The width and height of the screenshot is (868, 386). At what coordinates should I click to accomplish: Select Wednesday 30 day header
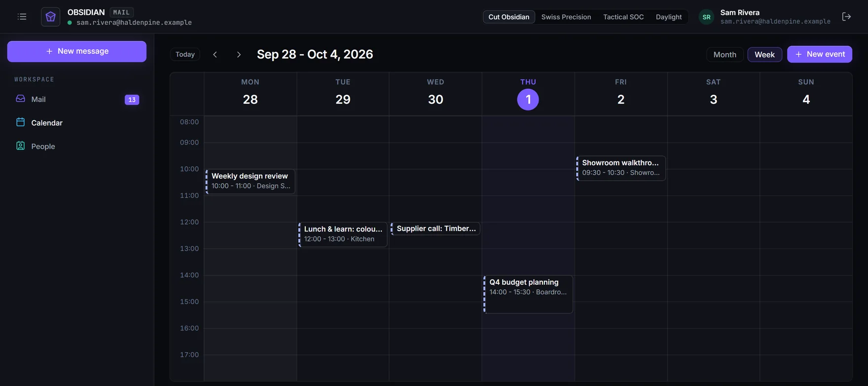click(435, 94)
